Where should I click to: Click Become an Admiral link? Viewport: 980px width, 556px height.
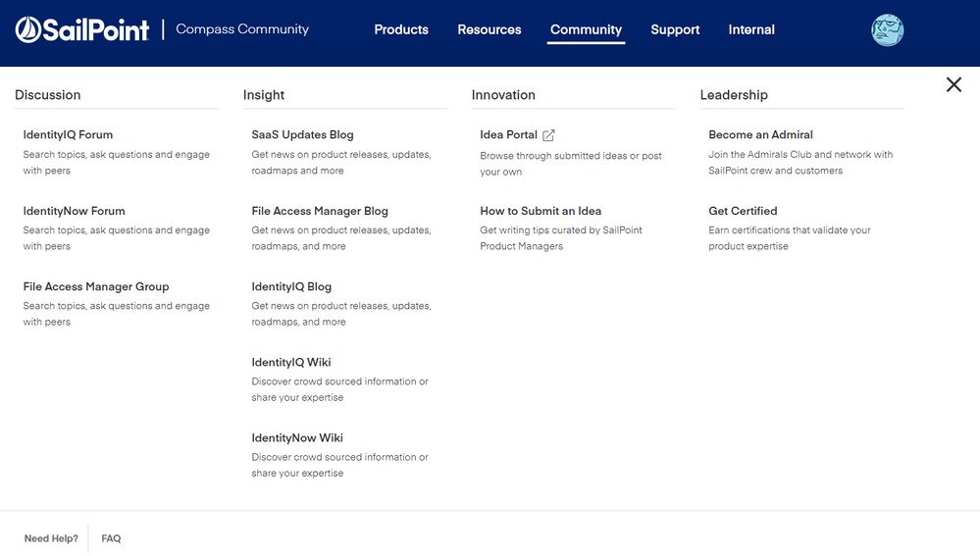pos(760,134)
